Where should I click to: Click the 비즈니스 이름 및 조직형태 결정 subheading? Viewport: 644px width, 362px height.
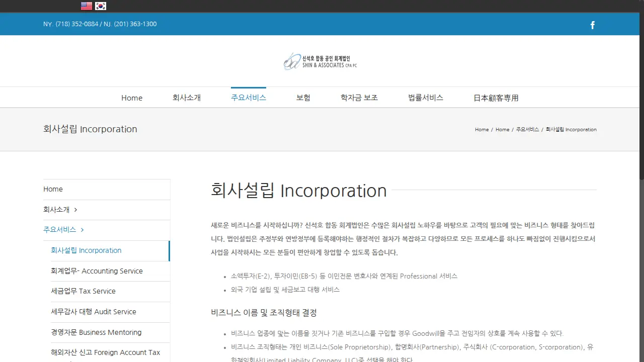pyautogui.click(x=264, y=313)
